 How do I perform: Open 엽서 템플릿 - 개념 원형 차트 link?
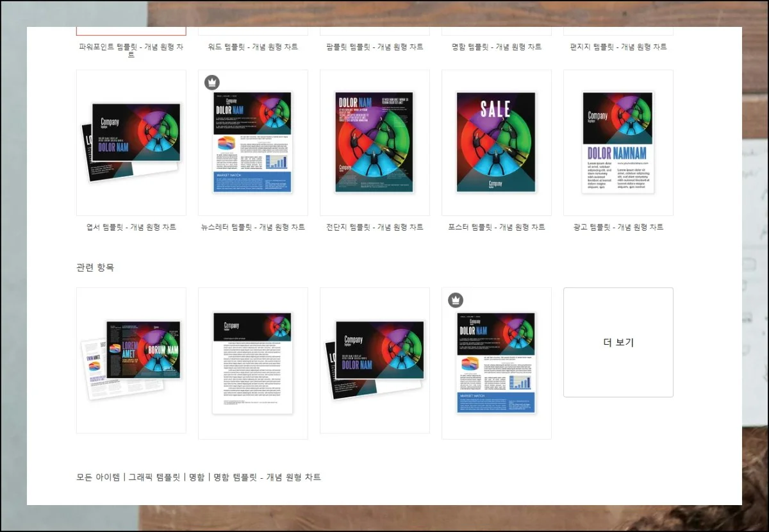[x=131, y=227]
